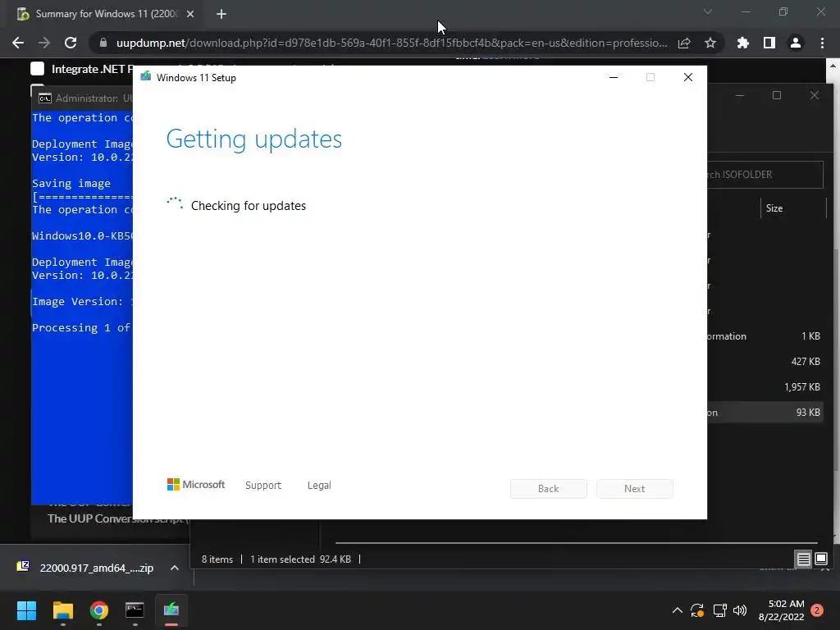Click the Search ISOFOLDER field in Explorer
840x630 pixels.
[765, 175]
